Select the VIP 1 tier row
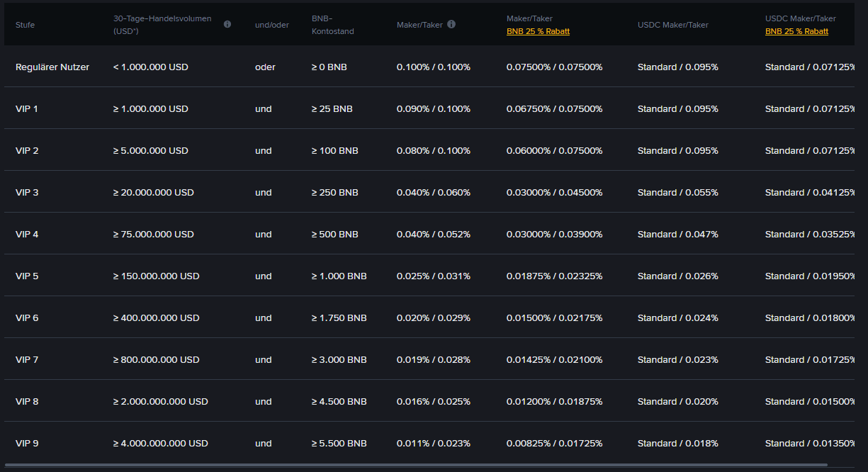The height and width of the screenshot is (472, 868). 26,108
